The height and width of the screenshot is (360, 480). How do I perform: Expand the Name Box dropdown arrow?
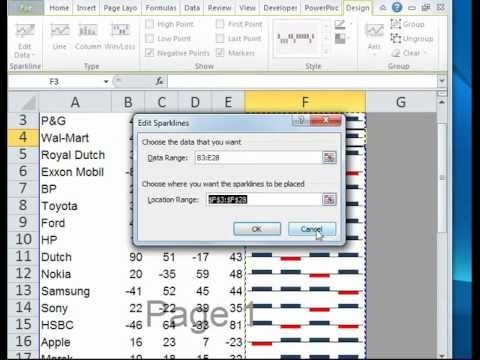click(106, 81)
